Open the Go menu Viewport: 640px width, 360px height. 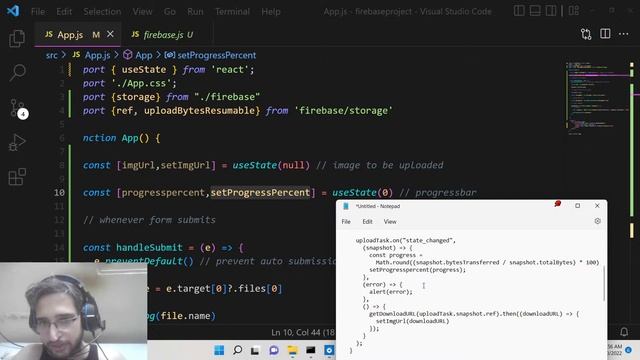coord(170,11)
